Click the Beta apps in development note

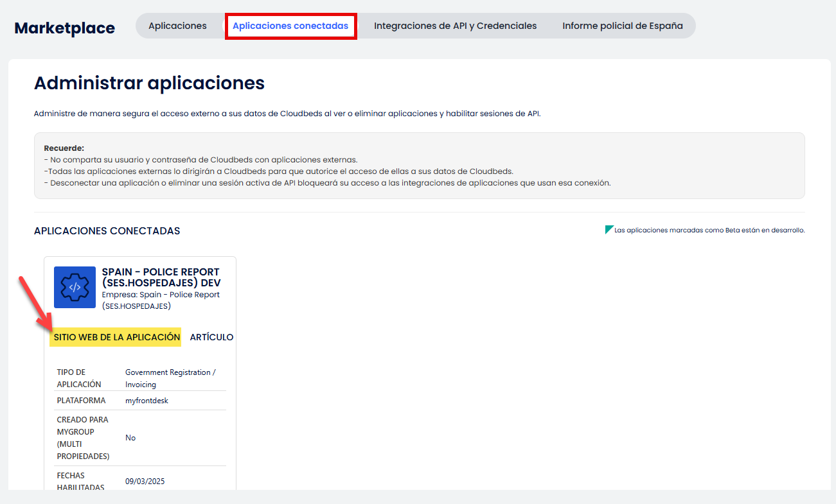click(709, 230)
